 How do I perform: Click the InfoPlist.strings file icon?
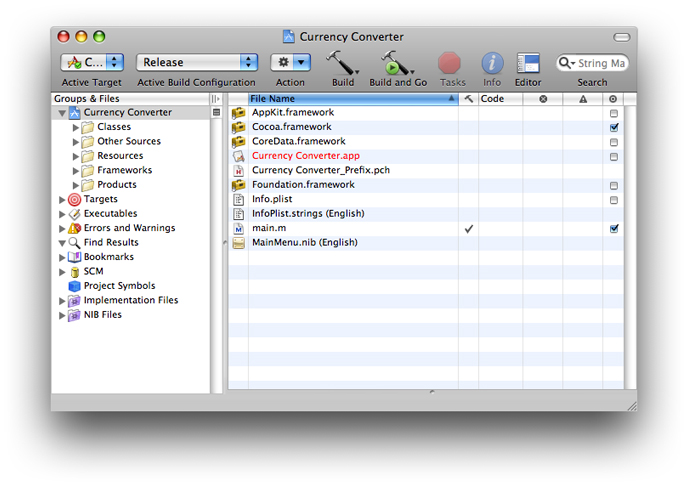(239, 214)
